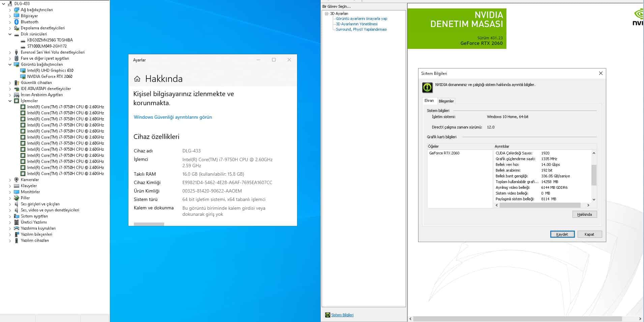The image size is (644, 322).
Task: Collapse the 3D Ayarları tree in NVIDIA panel
Action: 326,14
